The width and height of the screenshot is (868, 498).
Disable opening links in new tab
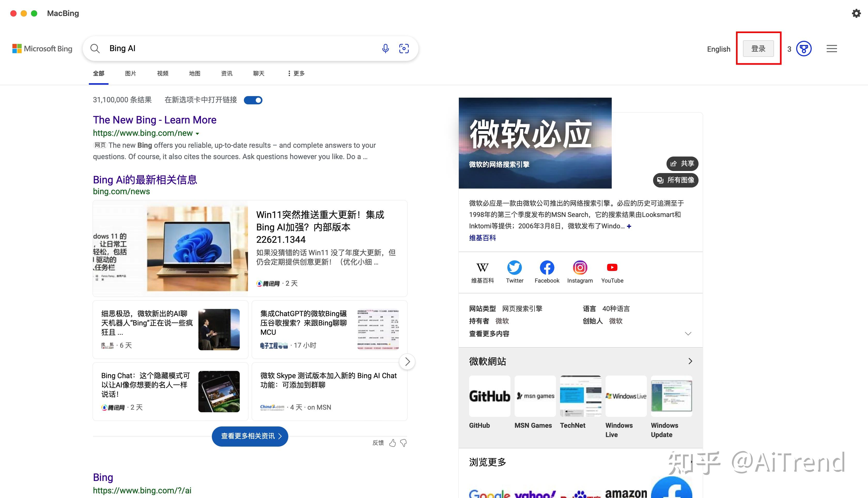[x=253, y=100]
